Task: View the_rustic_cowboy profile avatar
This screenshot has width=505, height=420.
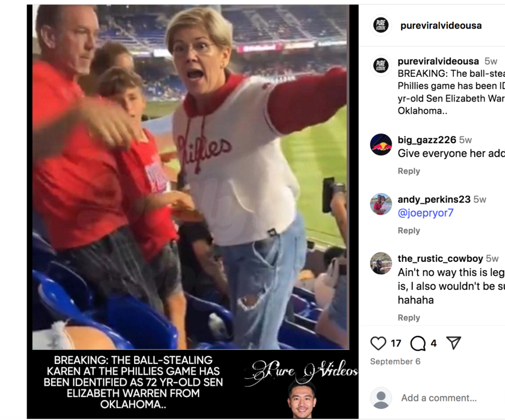Action: 381,263
